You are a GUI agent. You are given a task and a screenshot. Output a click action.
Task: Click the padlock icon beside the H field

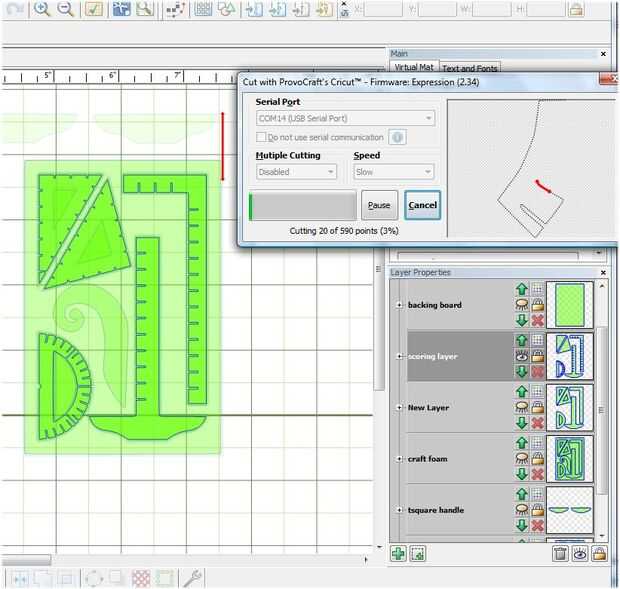[576, 9]
